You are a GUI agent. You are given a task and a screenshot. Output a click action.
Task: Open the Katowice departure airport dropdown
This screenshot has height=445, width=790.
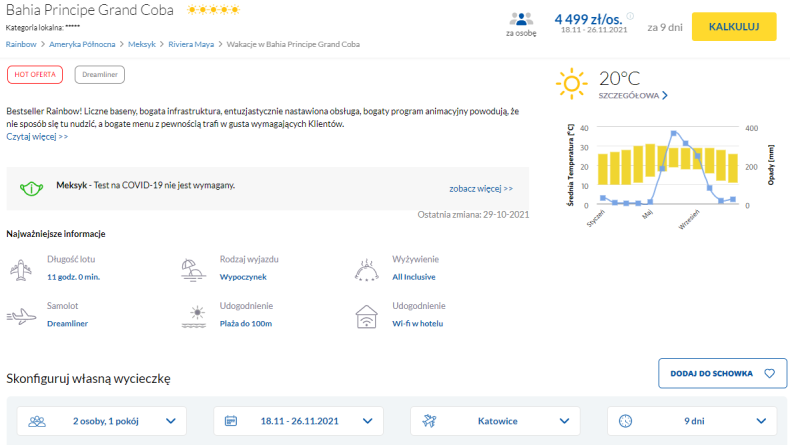(x=495, y=421)
